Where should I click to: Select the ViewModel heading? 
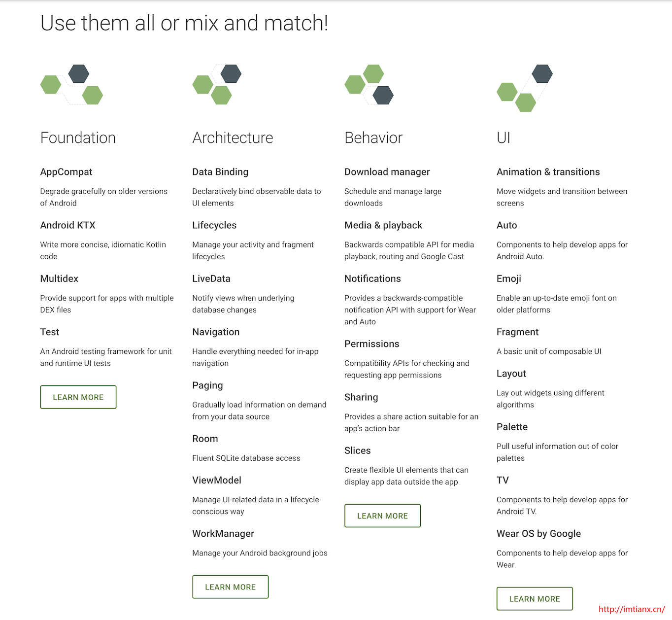point(217,480)
